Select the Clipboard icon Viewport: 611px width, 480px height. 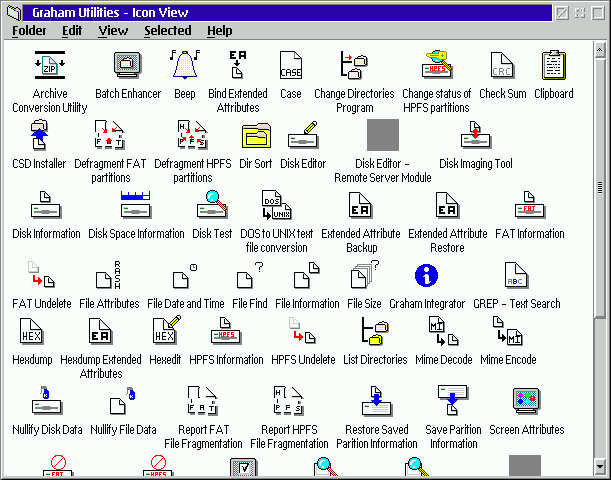[553, 66]
